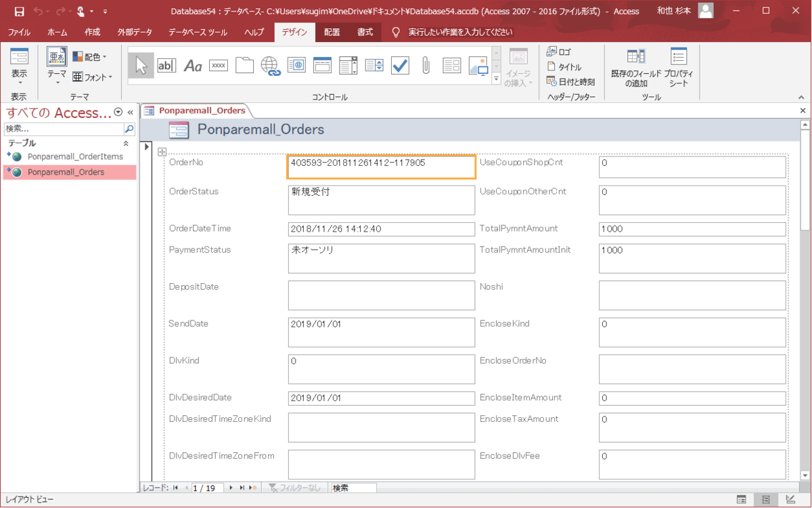Click Add Existing Fields button
The width and height of the screenshot is (812, 508).
coord(636,68)
